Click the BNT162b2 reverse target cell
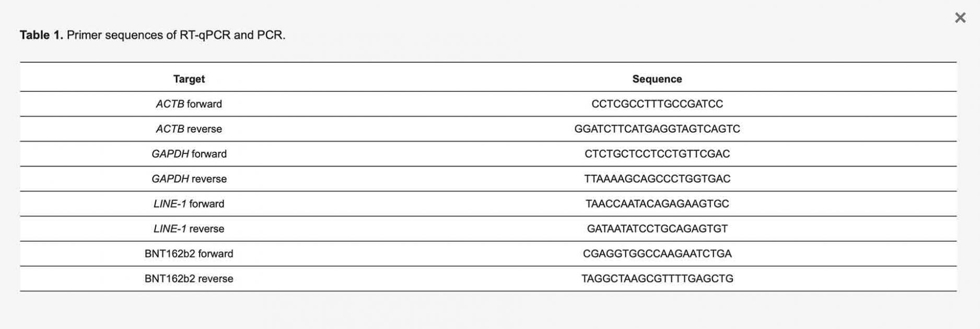Viewport: 980px width, 329px height. click(x=189, y=279)
